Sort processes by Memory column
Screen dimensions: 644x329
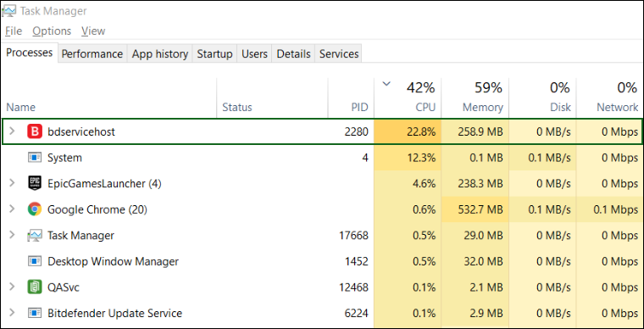[475, 98]
